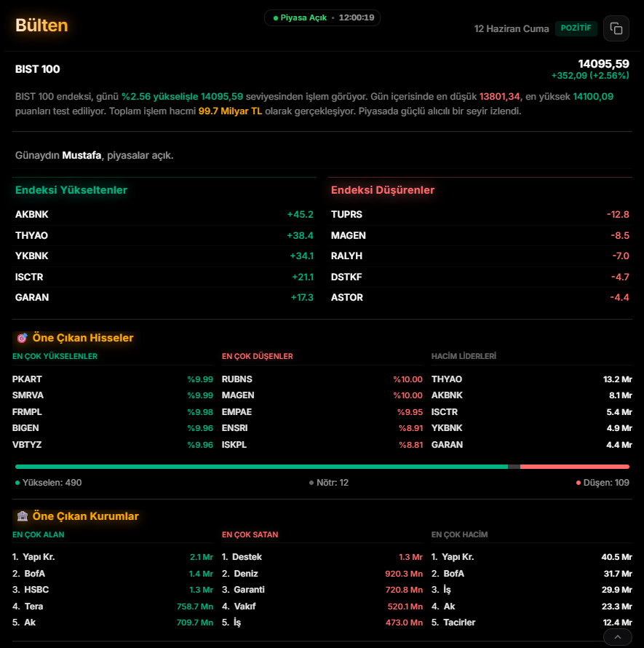Select İş in En Çok Hacim
The width and height of the screenshot is (644, 648).
(x=532, y=590)
